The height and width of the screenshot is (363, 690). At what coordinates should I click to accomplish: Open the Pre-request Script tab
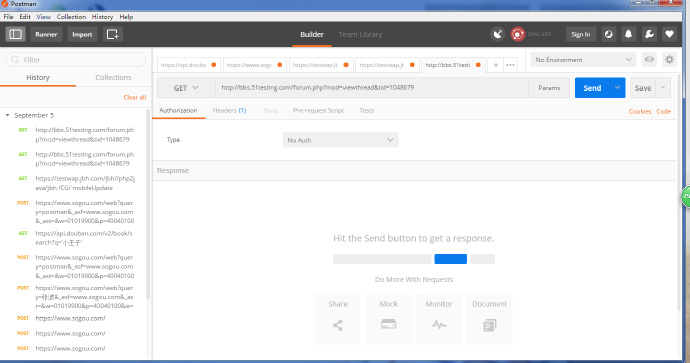[318, 110]
